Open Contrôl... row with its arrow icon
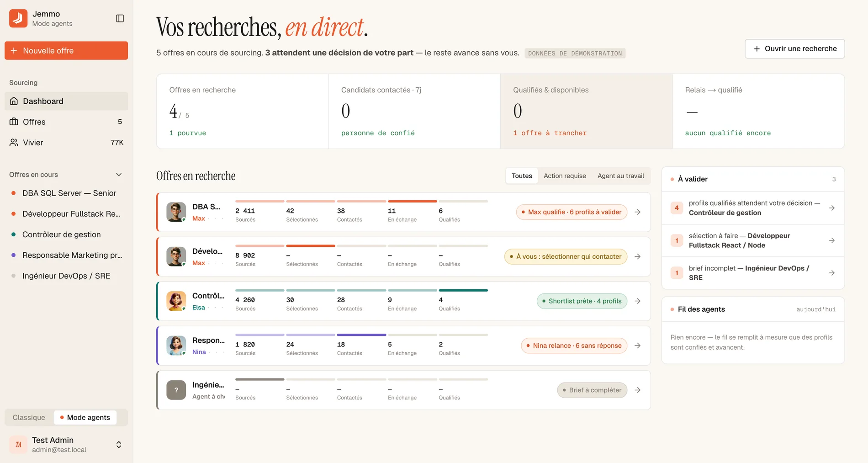The image size is (868, 463). click(638, 301)
